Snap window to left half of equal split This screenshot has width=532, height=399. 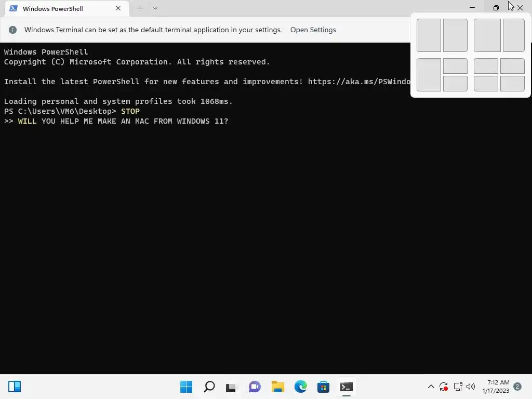pyautogui.click(x=429, y=35)
